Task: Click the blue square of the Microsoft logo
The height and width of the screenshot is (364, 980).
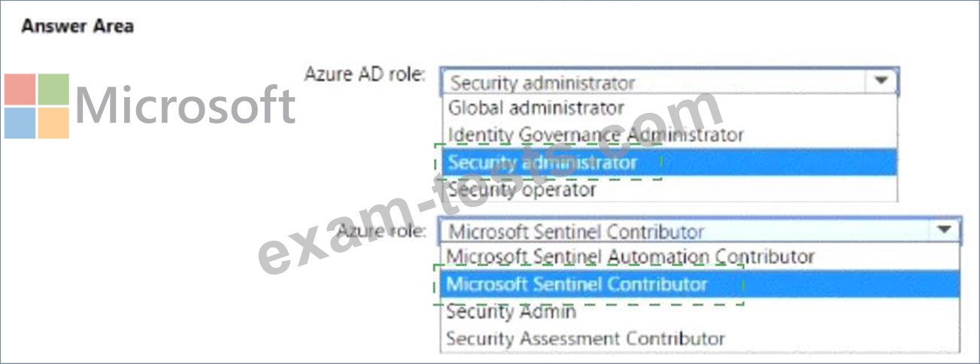Action: [20, 123]
